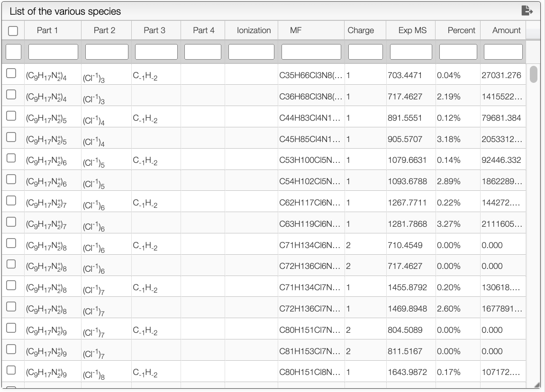The height and width of the screenshot is (392, 545).
Task: Sort by the Exp MS column header
Action: tap(412, 30)
